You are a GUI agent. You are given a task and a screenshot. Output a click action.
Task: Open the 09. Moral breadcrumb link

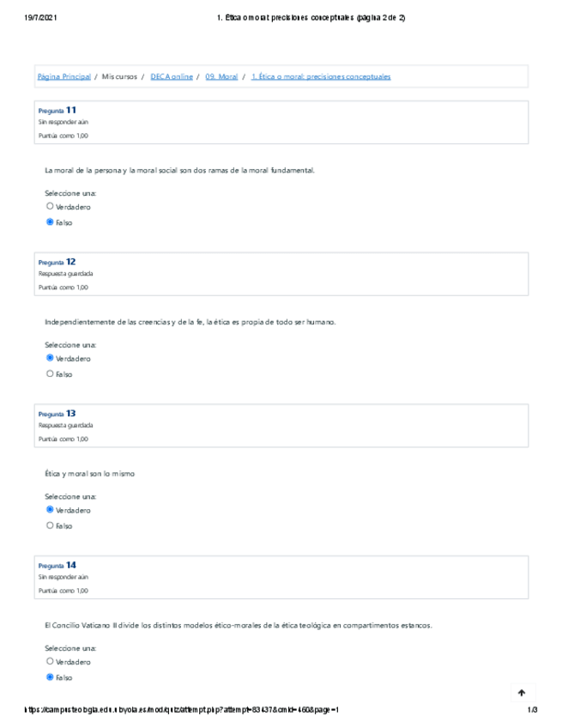pos(221,76)
